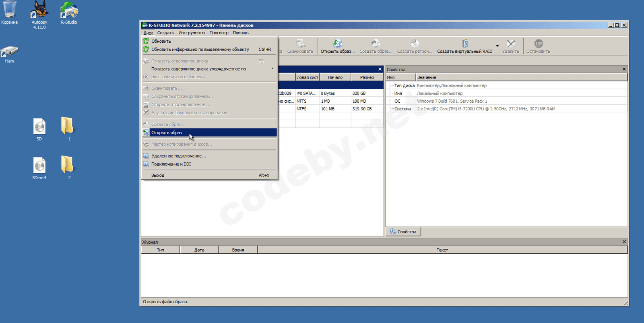Click the 101 MB start offset cell
644x323 pixels.
click(335, 109)
